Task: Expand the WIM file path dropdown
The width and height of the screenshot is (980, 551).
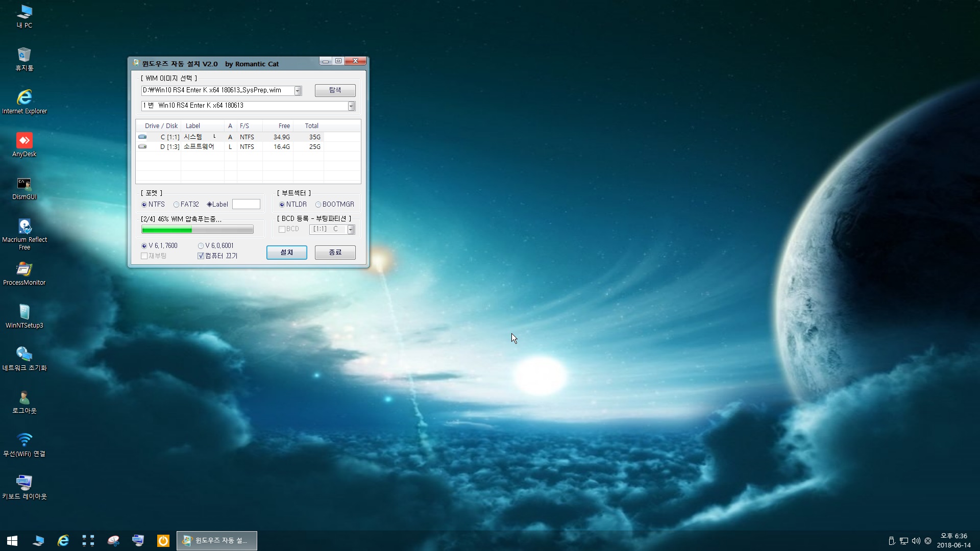Action: tap(298, 91)
